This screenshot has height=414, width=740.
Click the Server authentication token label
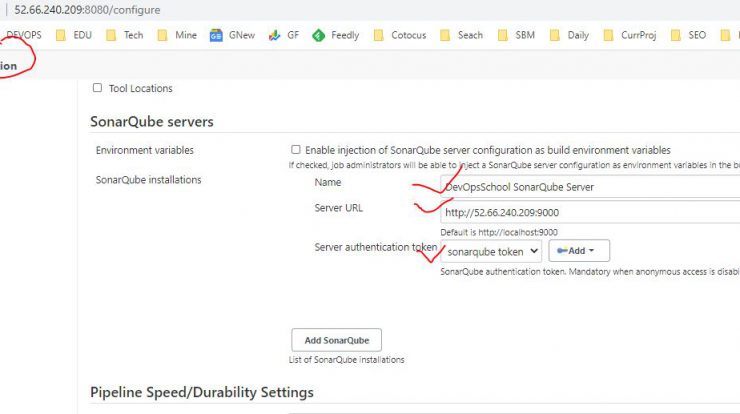pos(376,247)
